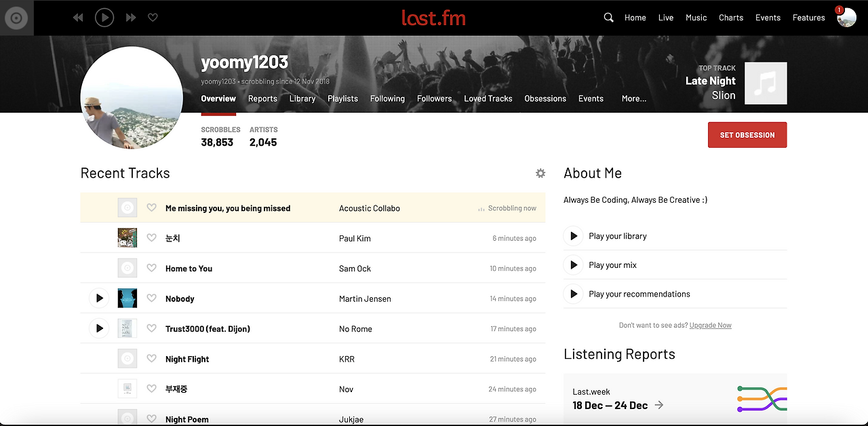Click the search magnifier icon
This screenshot has width=868, height=426.
(x=608, y=18)
